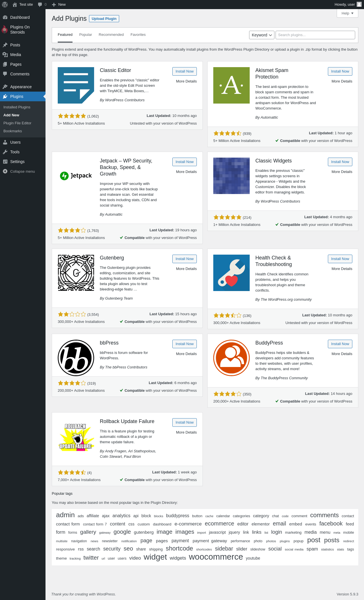
Task: Switch to the Favorites tab
Action: pos(138,35)
